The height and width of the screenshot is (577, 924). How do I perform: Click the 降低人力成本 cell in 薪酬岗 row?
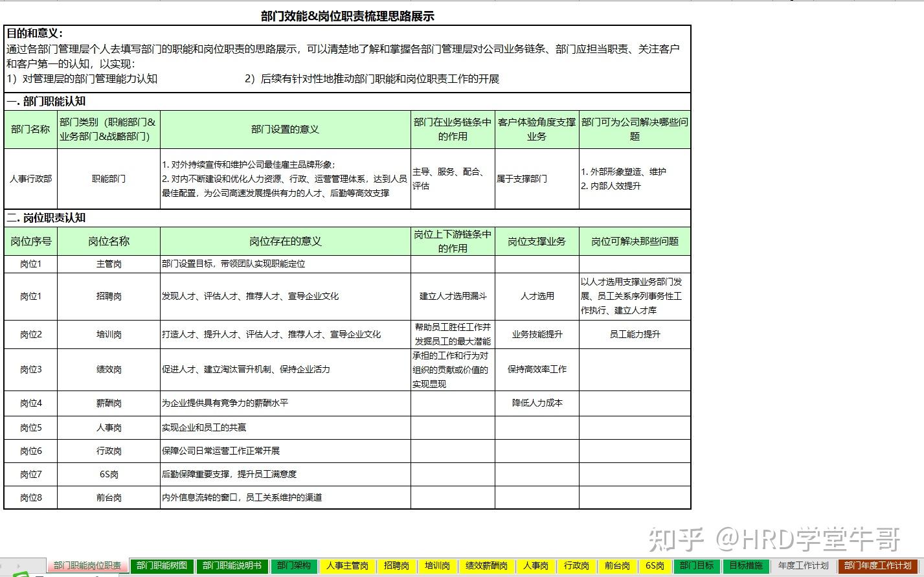[537, 403]
